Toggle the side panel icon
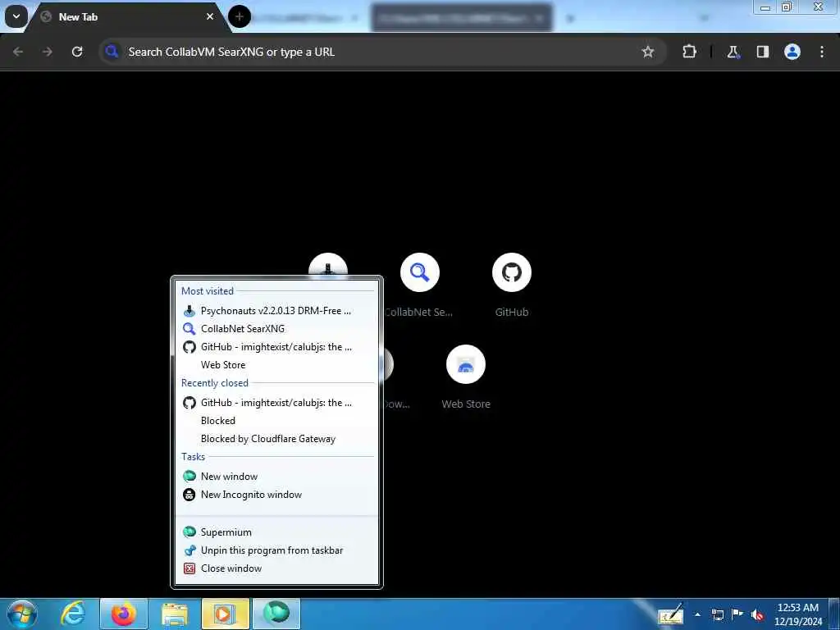The width and height of the screenshot is (840, 630). tap(763, 52)
